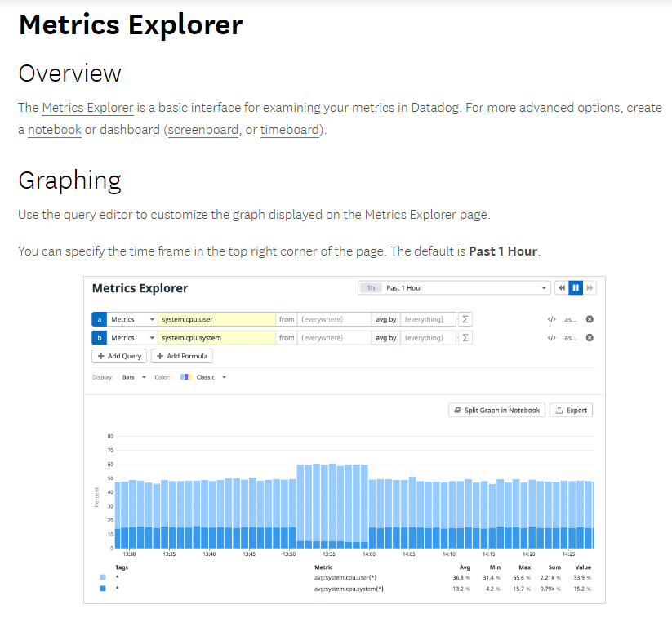Follow the notebook hyperlink

(x=55, y=130)
